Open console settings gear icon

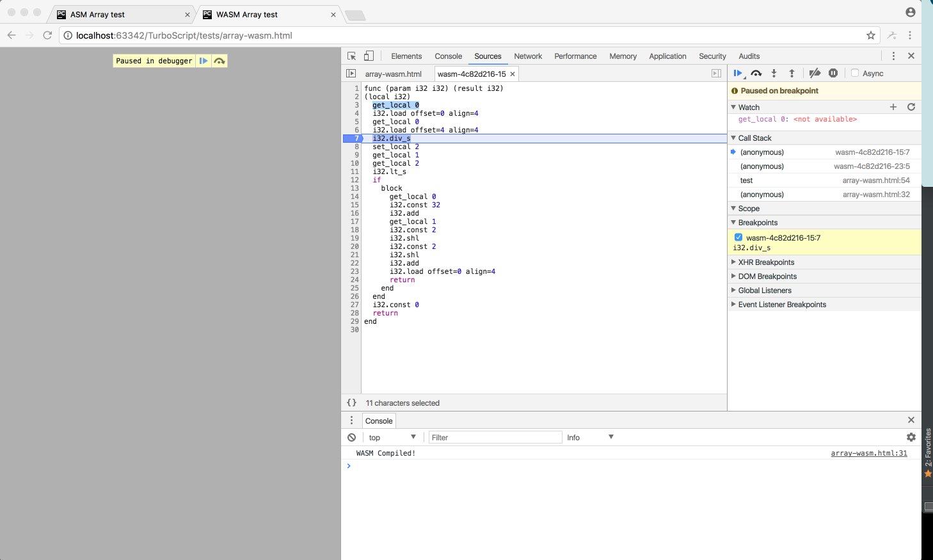pos(911,437)
